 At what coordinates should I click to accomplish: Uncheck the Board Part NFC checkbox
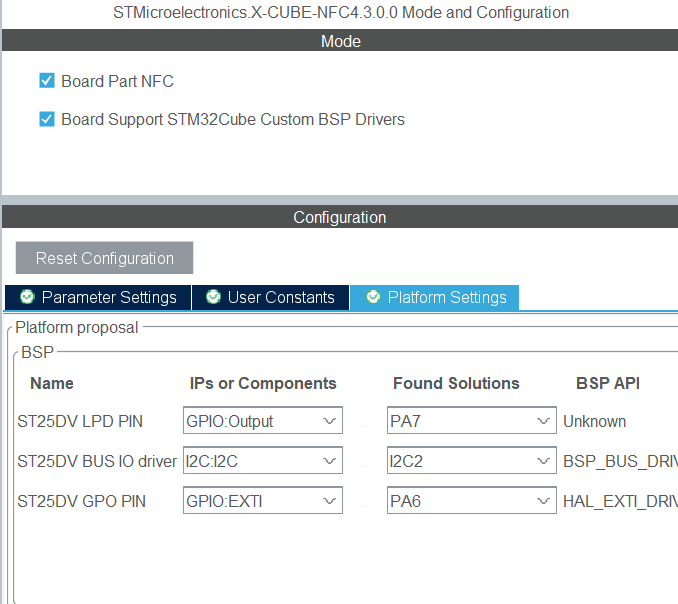point(47,81)
